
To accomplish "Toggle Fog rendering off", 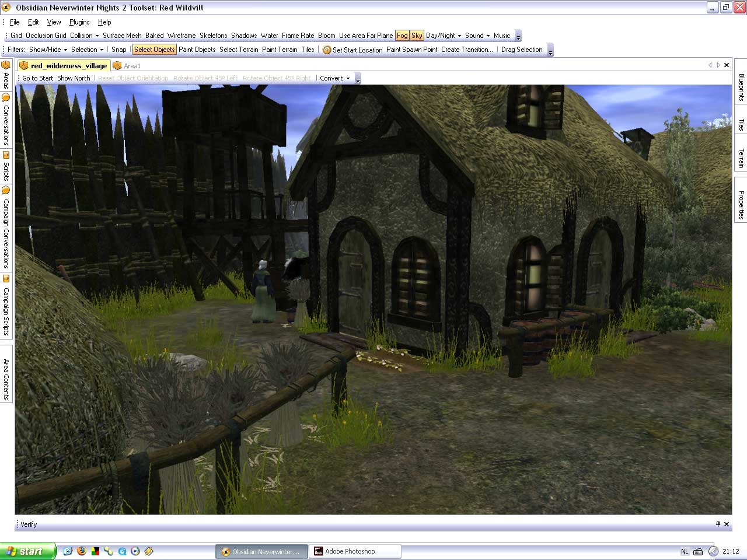I will (402, 36).
